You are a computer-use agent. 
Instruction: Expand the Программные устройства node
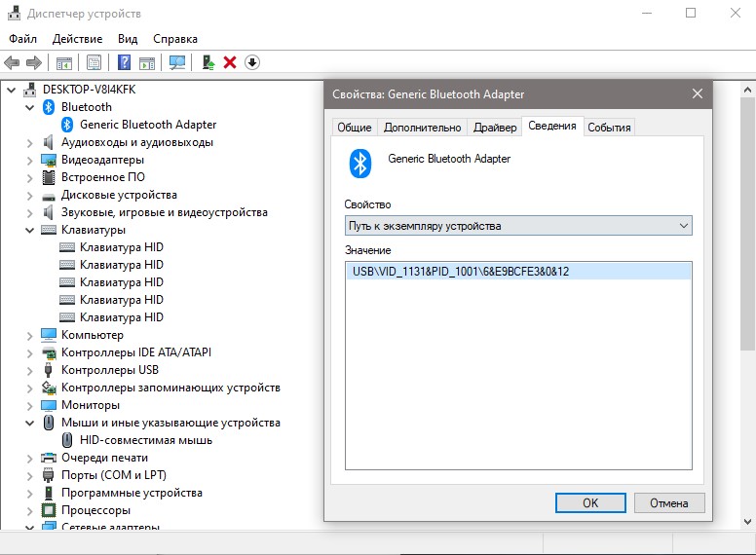30,494
